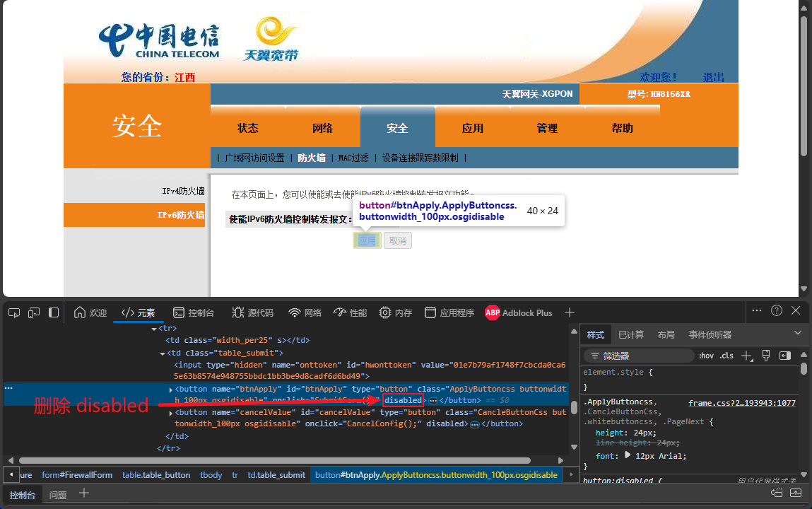Screen dimensions: 812x509
Task: Toggle the computed styles sidebar icon
Action: pyautogui.click(x=784, y=356)
